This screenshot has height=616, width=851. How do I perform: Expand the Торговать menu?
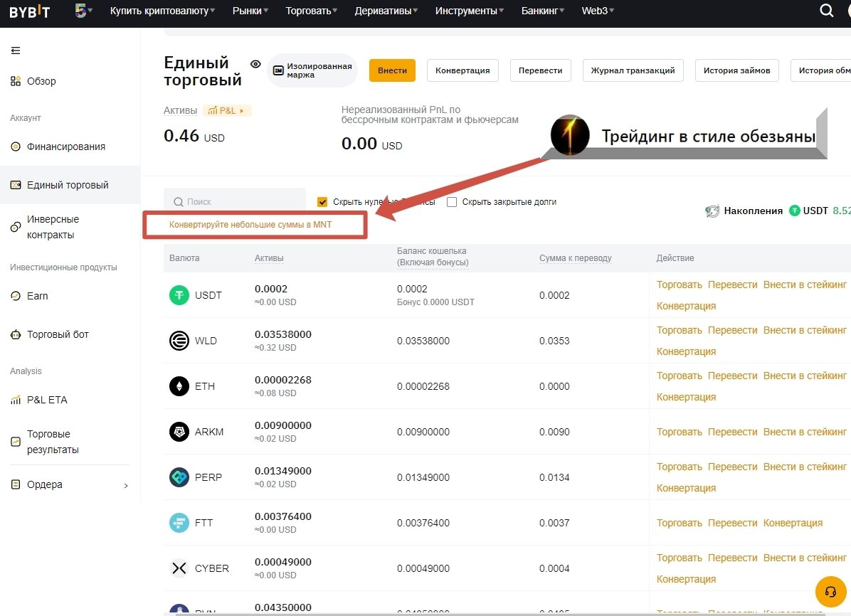[x=312, y=11]
